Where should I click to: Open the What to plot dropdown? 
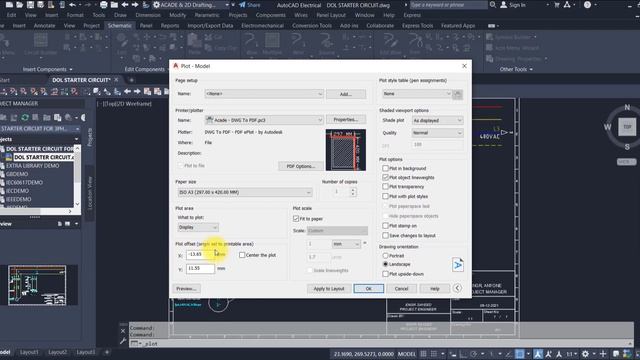click(x=198, y=227)
